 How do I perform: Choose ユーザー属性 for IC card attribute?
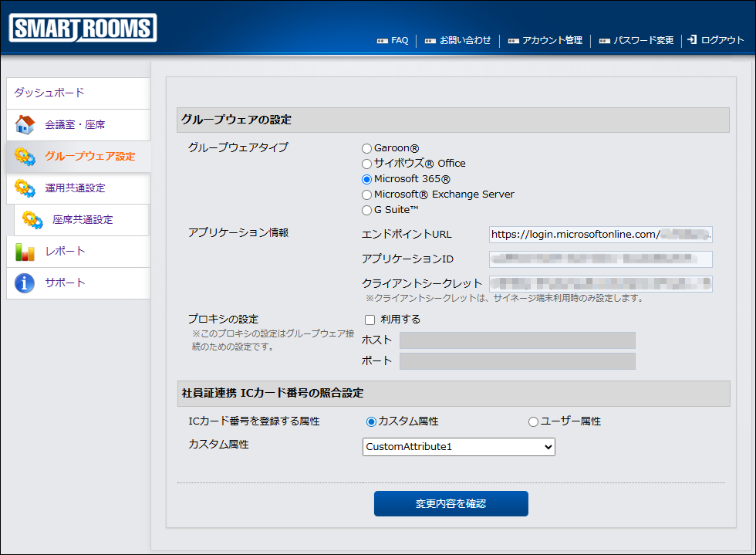pos(533,421)
